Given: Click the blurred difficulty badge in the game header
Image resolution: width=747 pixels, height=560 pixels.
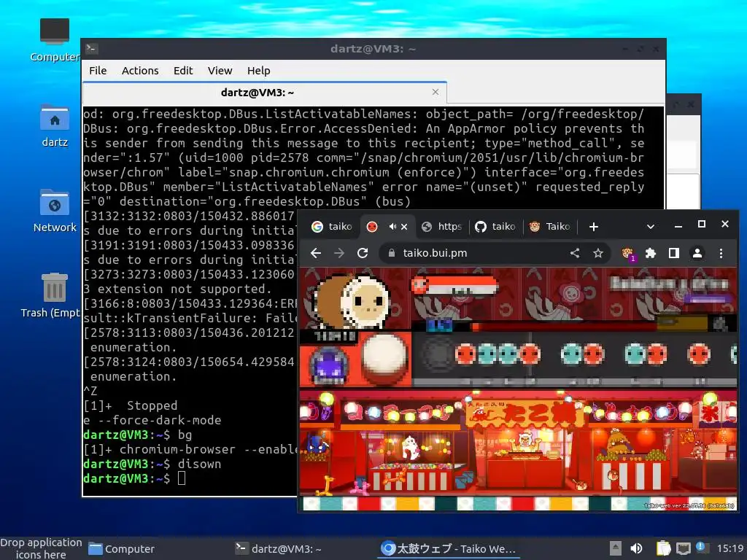Looking at the screenshot, I should pyautogui.click(x=439, y=325).
